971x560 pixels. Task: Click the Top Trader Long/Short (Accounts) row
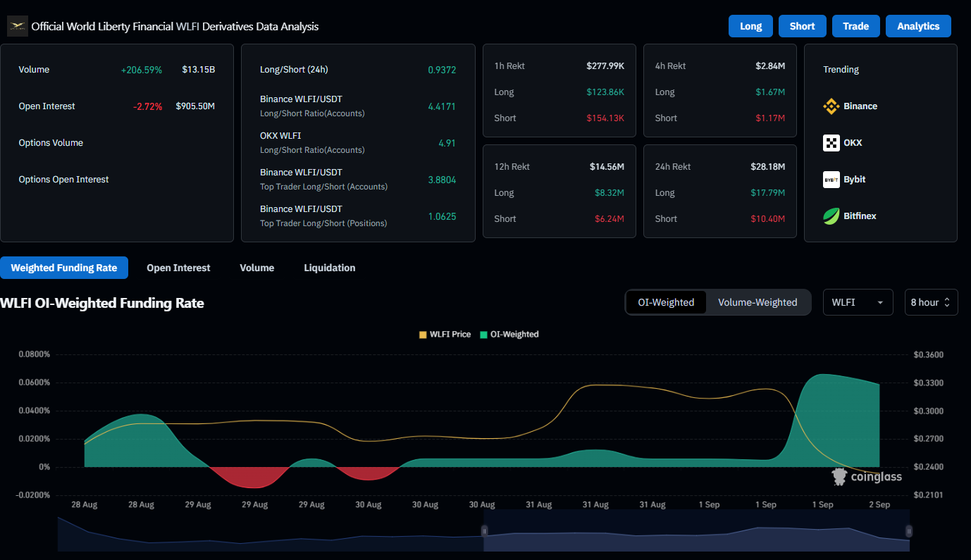pyautogui.click(x=358, y=180)
